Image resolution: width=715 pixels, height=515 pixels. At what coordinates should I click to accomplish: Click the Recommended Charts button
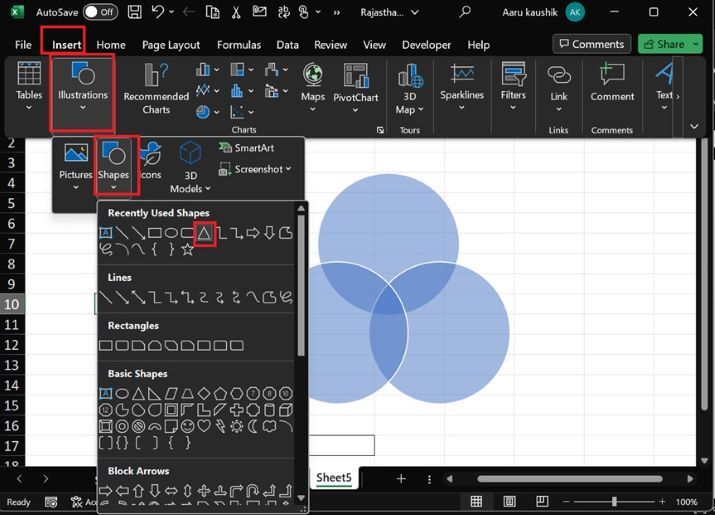pos(156,89)
